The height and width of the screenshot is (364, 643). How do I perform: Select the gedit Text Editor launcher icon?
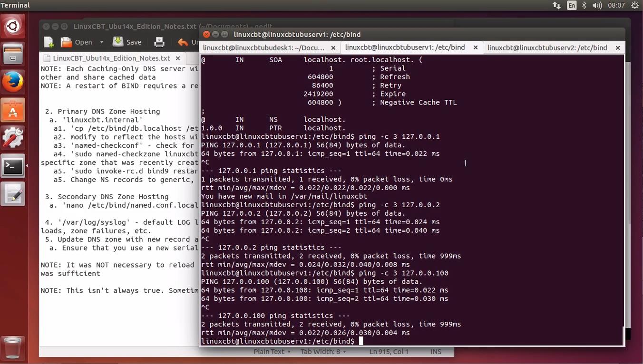[x=13, y=194]
